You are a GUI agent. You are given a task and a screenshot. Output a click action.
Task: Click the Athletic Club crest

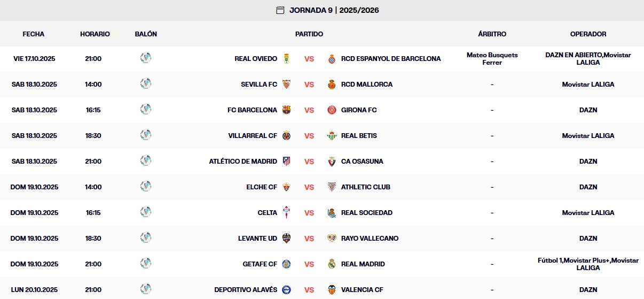pyautogui.click(x=332, y=187)
